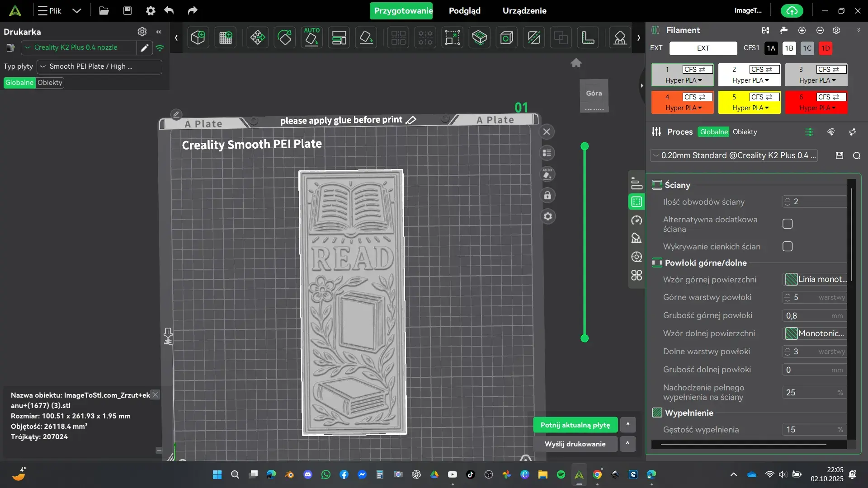Click the Arrange all objects icon

[339, 38]
